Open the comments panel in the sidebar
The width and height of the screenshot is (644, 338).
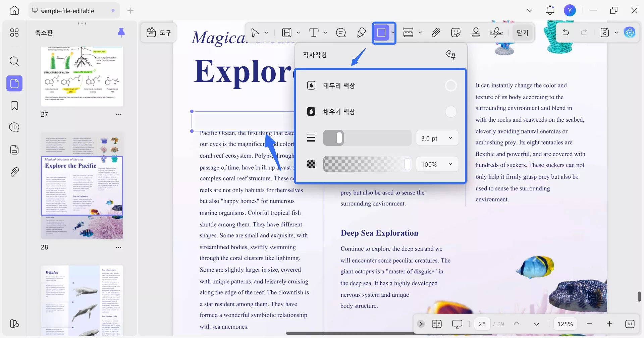point(14,127)
